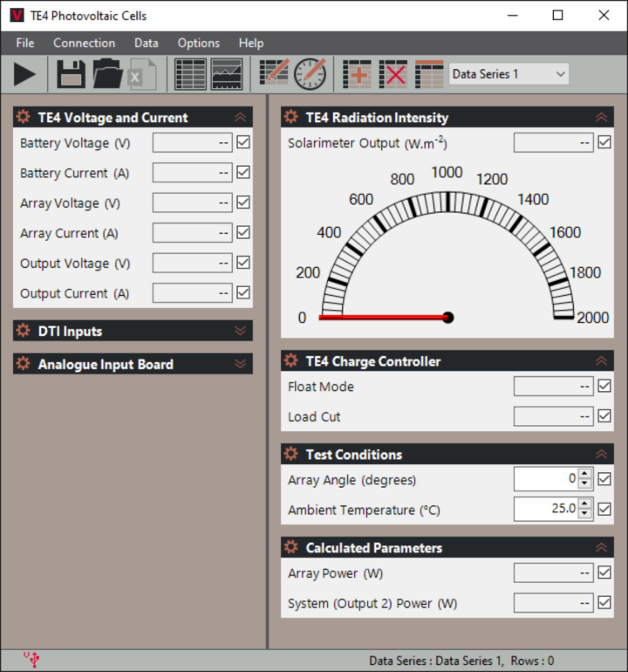This screenshot has width=628, height=672.
Task: Click the add new data series icon
Action: click(x=357, y=74)
